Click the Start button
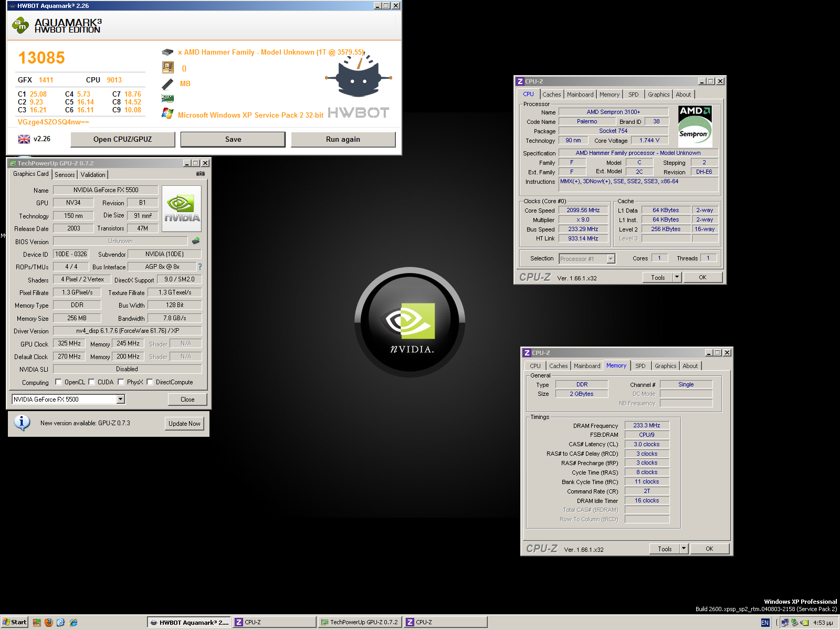The image size is (840, 630). 14,622
